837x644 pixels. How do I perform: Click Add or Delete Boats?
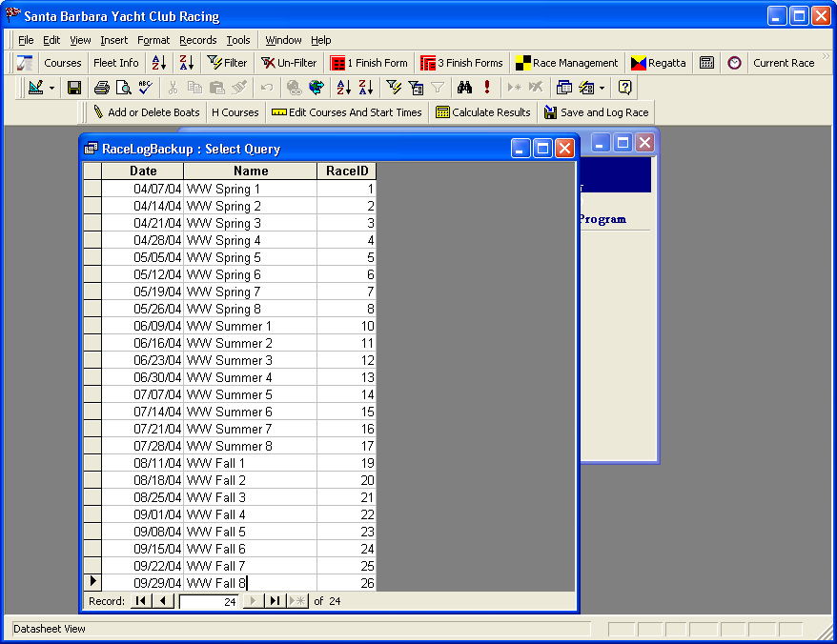[147, 112]
